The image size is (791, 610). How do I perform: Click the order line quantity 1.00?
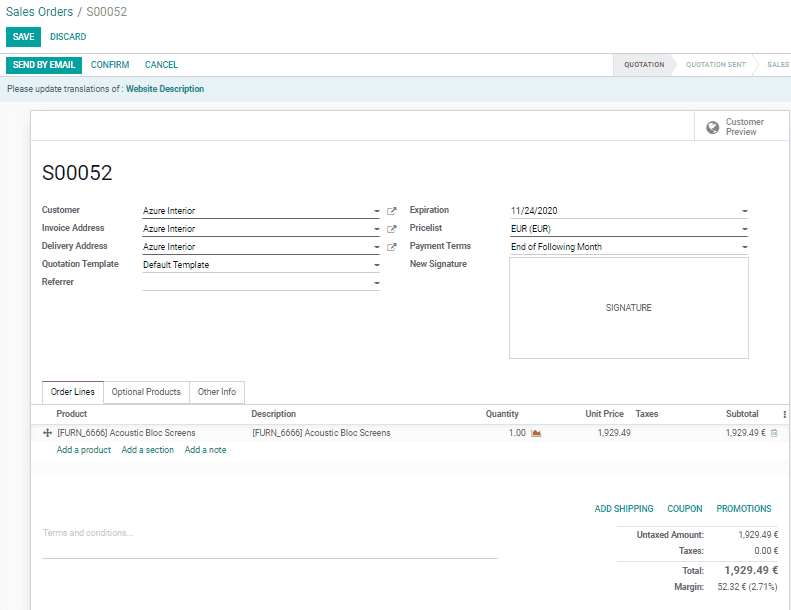[x=517, y=433]
